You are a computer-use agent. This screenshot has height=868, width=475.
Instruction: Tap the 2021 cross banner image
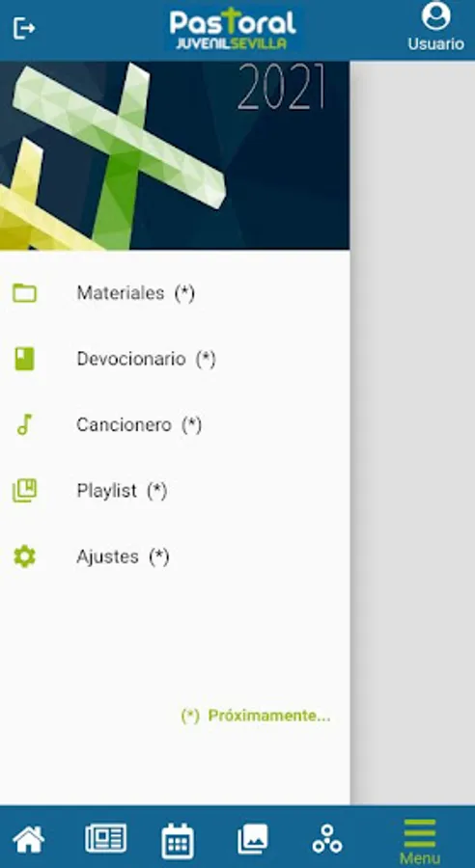click(x=175, y=155)
